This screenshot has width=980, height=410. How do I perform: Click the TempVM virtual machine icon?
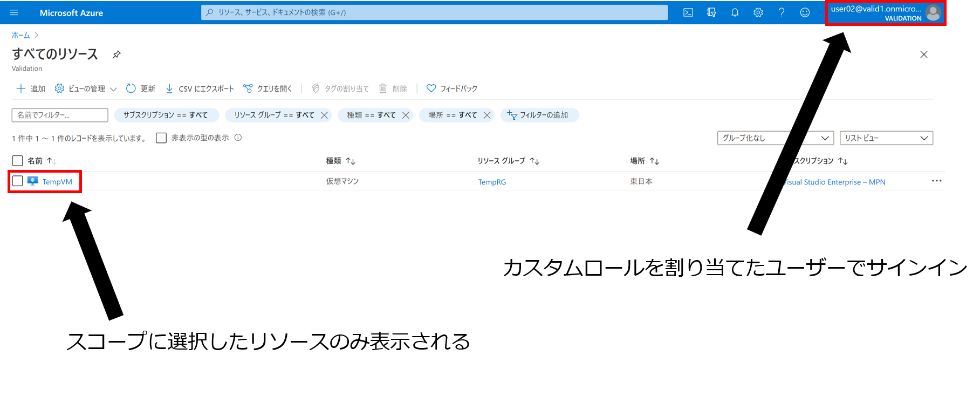[33, 181]
